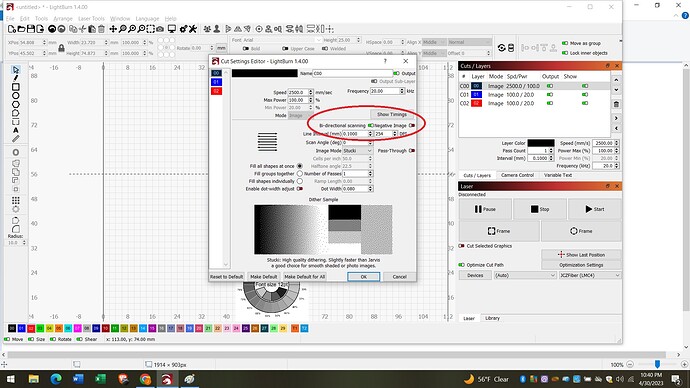This screenshot has width=690, height=388.
Task: Open the Laser Tools menu
Action: tap(92, 18)
